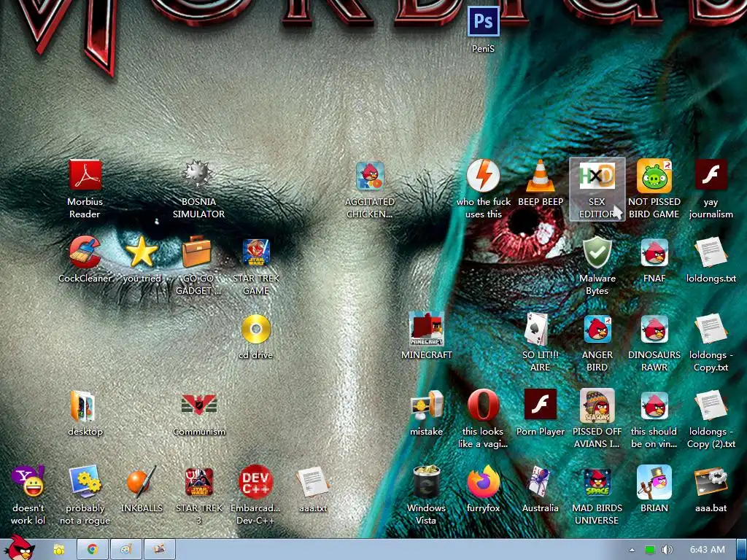This screenshot has height=560, width=747.
Task: Open 'you tried' star icon
Action: 142,252
